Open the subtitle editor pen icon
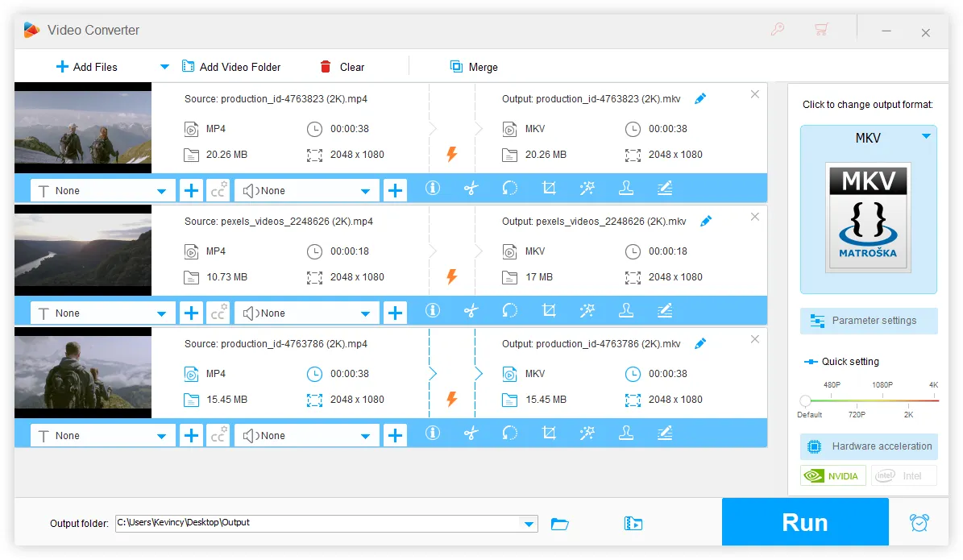The image size is (963, 560). point(665,188)
